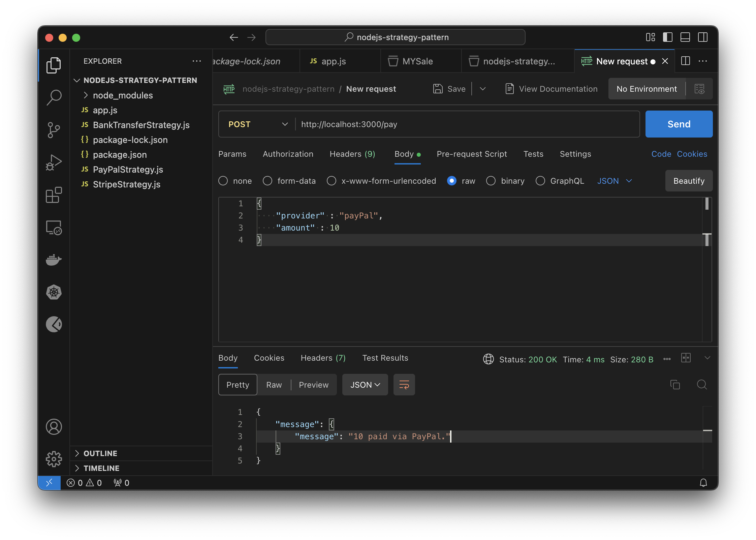Click the Beautify button
The width and height of the screenshot is (756, 540).
689,181
